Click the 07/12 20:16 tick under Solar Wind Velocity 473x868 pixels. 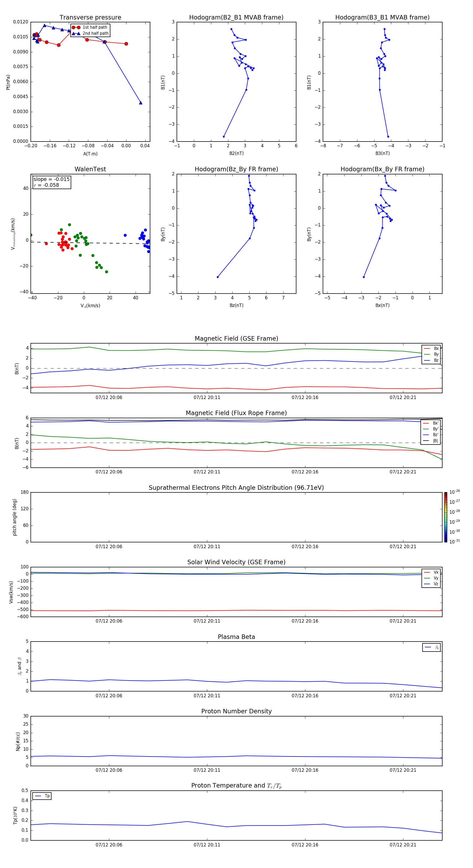click(x=305, y=621)
